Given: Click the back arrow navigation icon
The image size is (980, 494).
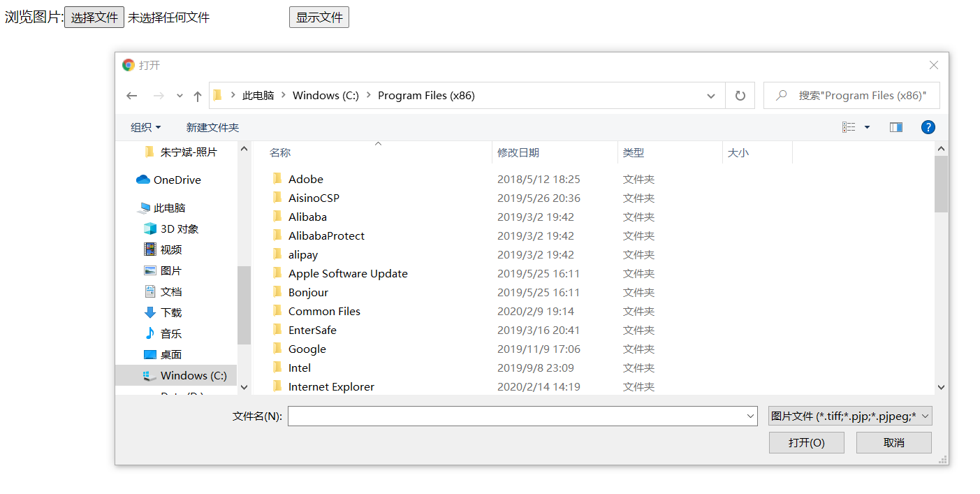Looking at the screenshot, I should [x=132, y=96].
